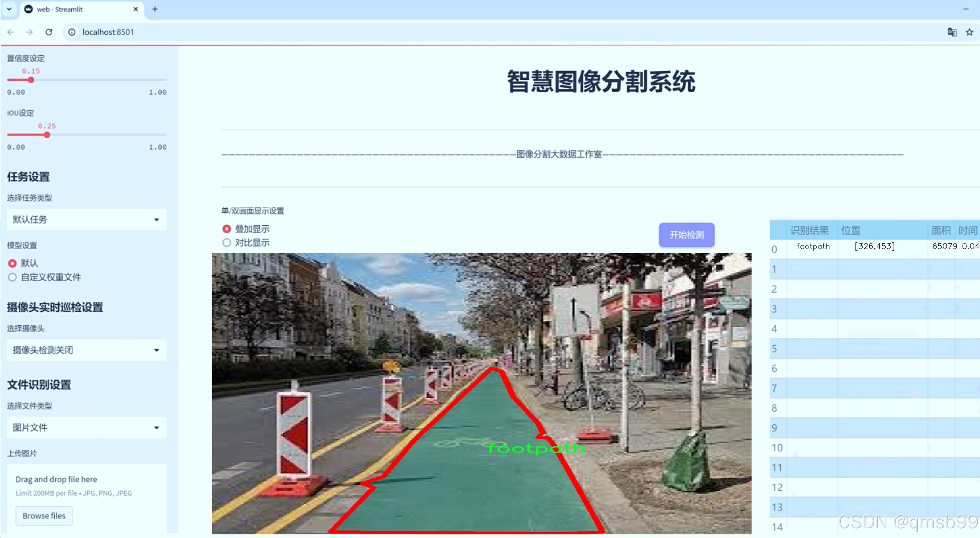This screenshot has width=980, height=538.
Task: Open the 选择摄像头 dropdown
Action: pos(87,350)
